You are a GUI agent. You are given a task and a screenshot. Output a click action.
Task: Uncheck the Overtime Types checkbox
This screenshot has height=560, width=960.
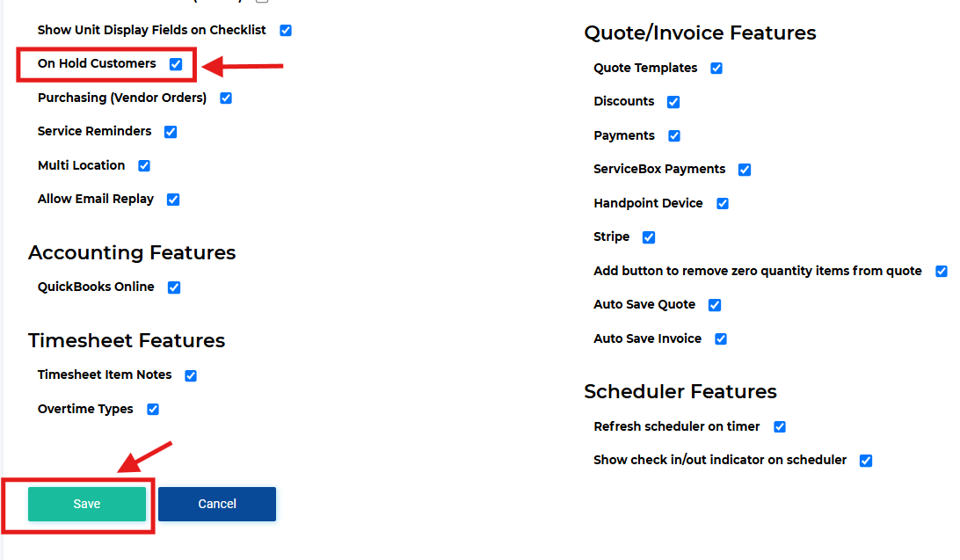pyautogui.click(x=152, y=409)
